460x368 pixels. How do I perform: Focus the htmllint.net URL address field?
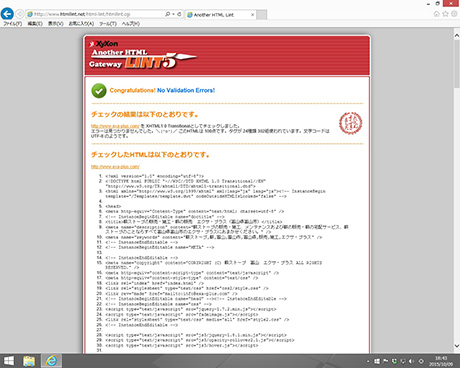coord(95,14)
